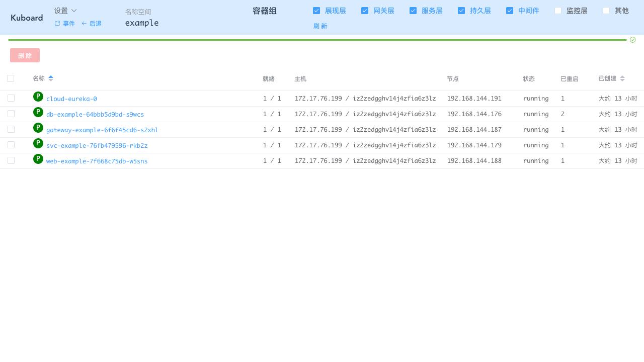
Task: Click the green P icon beside db-example pod
Action: (38, 112)
